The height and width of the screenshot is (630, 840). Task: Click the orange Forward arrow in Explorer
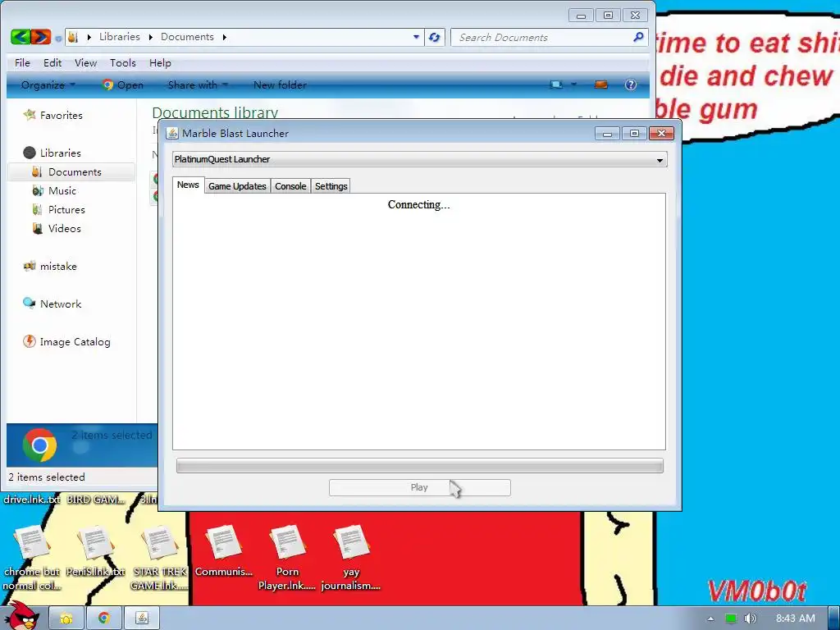coord(41,36)
